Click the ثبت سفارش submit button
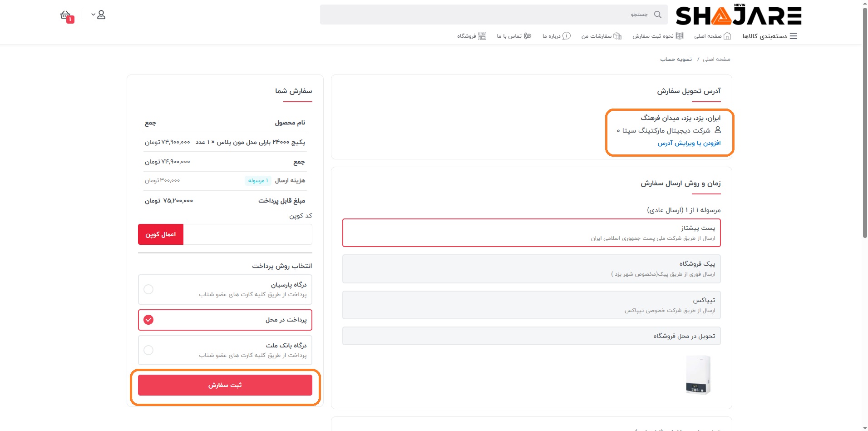Screen dimensions: 868x431 (x=225, y=385)
